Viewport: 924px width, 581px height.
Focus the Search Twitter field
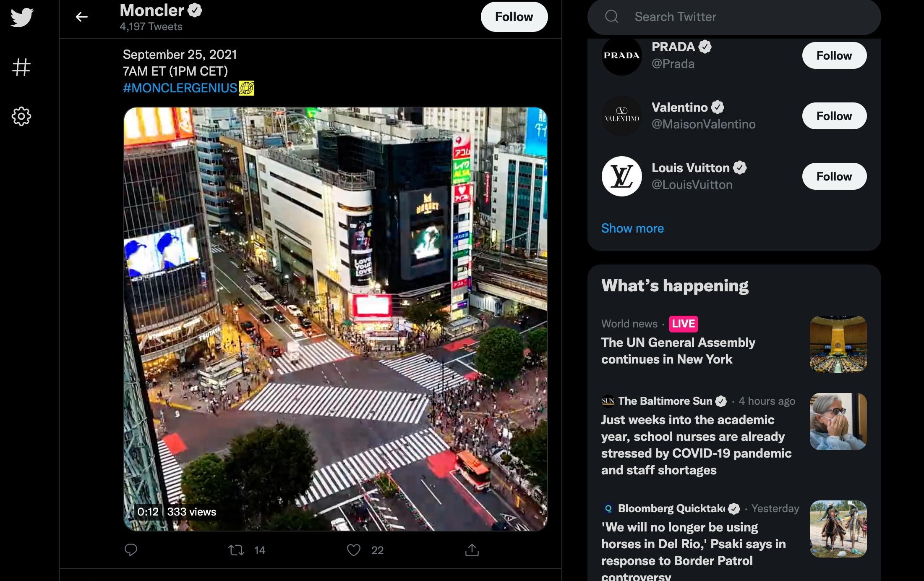coord(734,17)
